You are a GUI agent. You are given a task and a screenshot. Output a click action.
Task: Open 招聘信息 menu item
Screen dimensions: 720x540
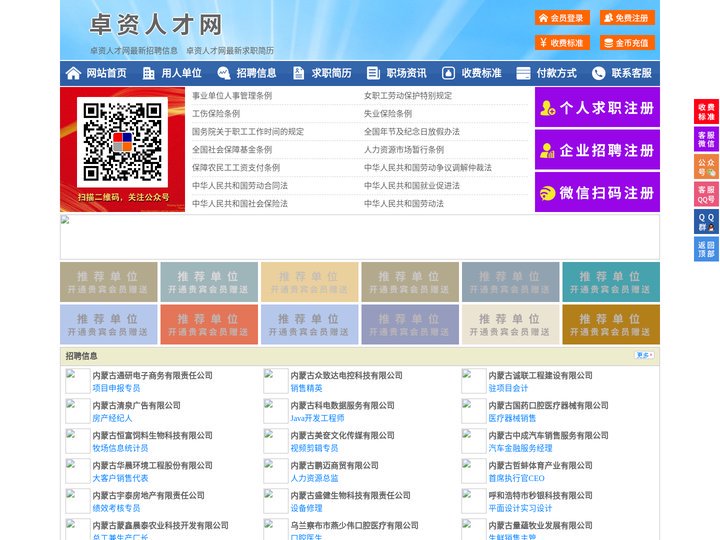click(x=256, y=73)
